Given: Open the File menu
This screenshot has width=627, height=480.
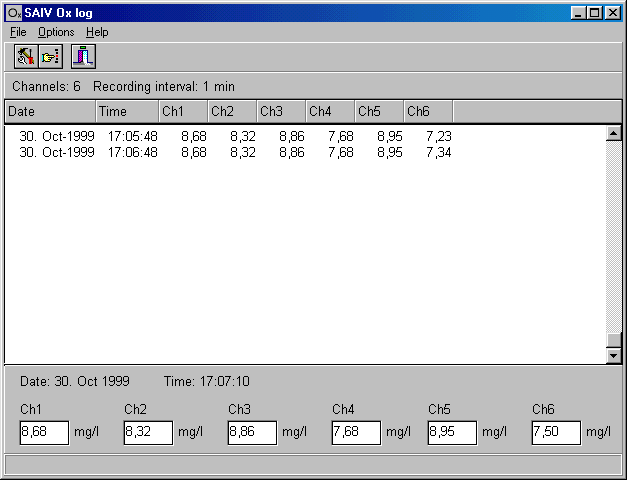Looking at the screenshot, I should click(18, 32).
